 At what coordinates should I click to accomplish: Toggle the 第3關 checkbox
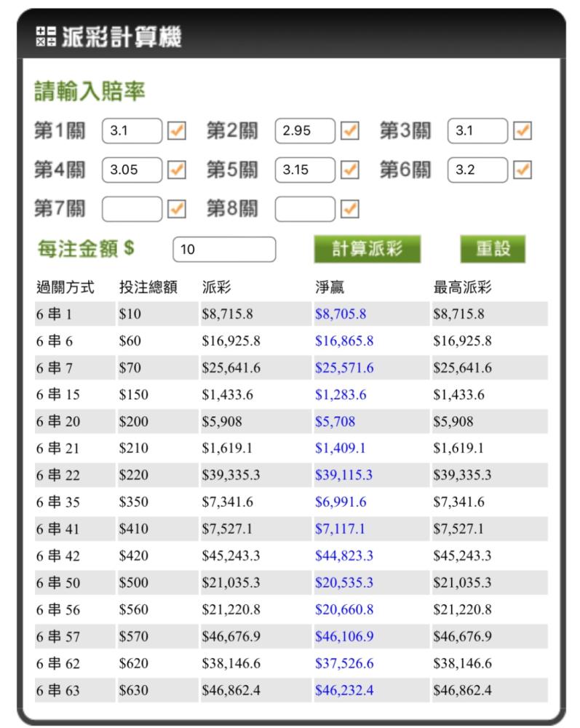coord(522,130)
